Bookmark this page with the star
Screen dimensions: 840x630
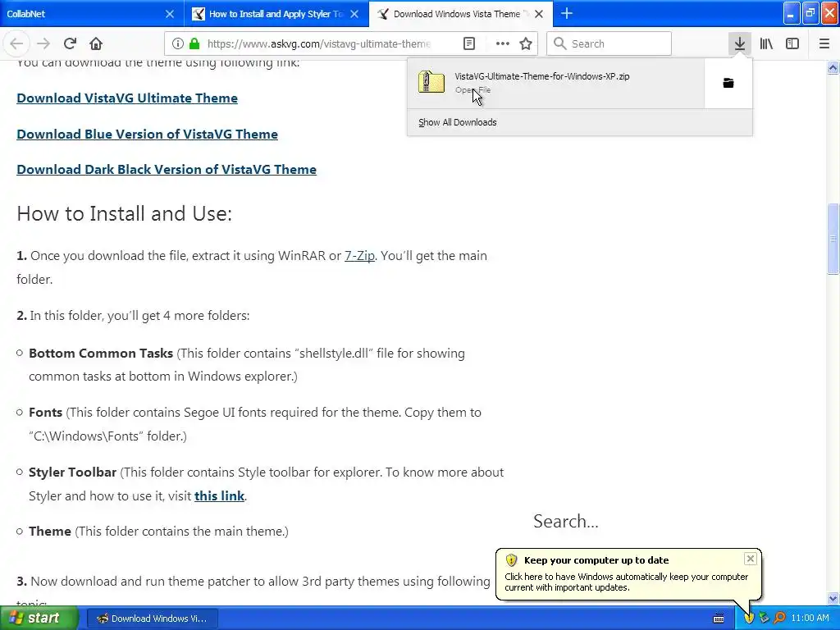tap(526, 43)
